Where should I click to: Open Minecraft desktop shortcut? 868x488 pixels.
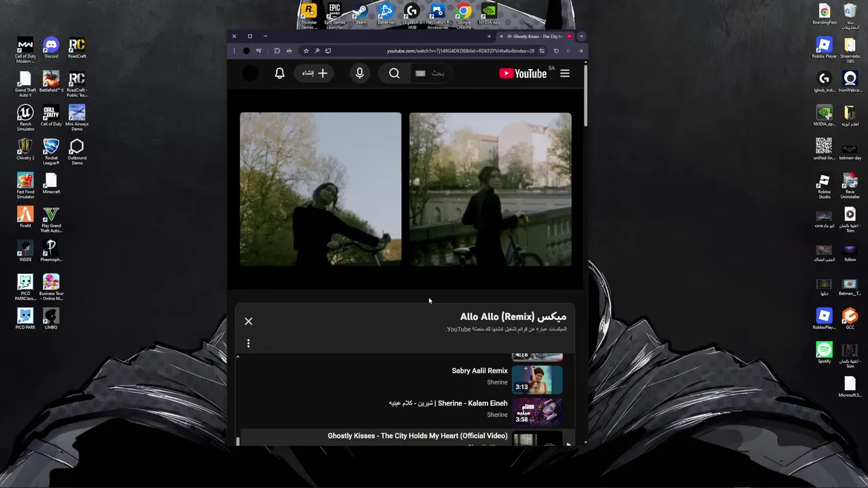(51, 184)
